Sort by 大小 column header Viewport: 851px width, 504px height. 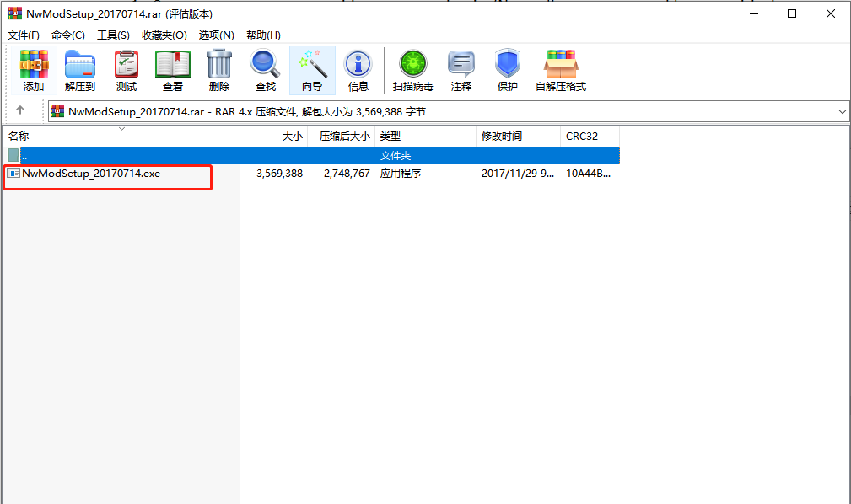273,137
